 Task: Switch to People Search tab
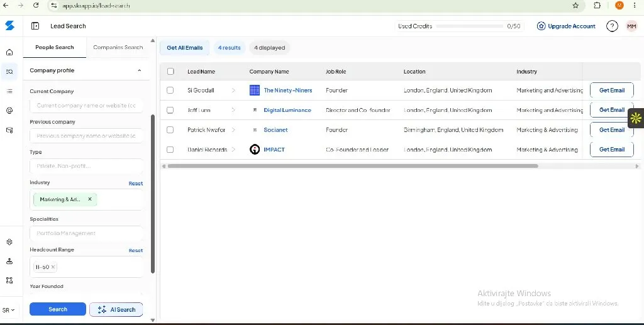(x=55, y=47)
